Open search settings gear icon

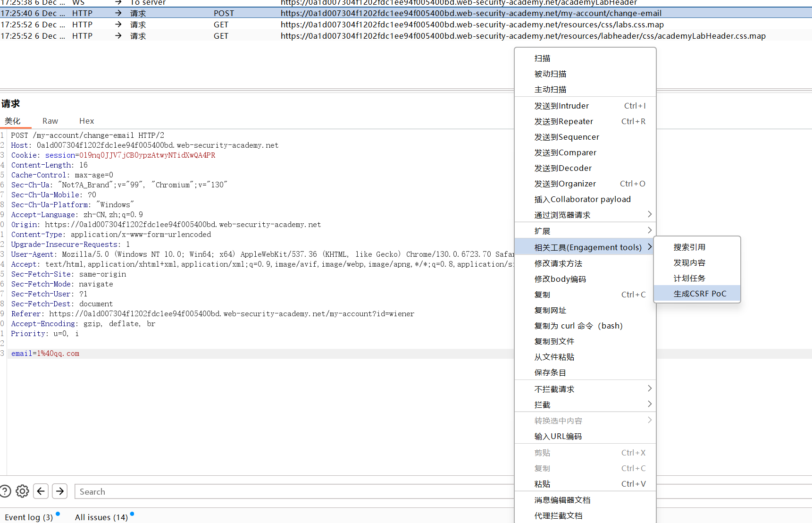coord(22,491)
